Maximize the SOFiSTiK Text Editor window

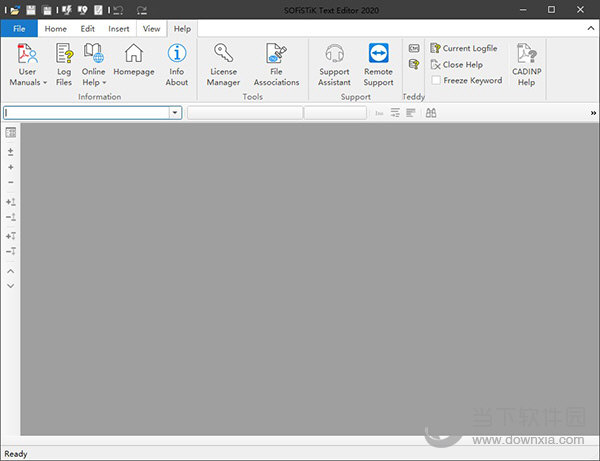pyautogui.click(x=551, y=10)
